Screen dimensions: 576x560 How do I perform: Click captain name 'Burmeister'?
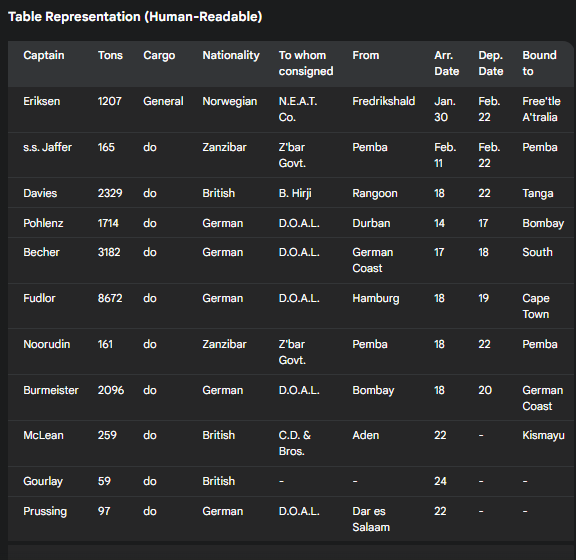click(51, 390)
